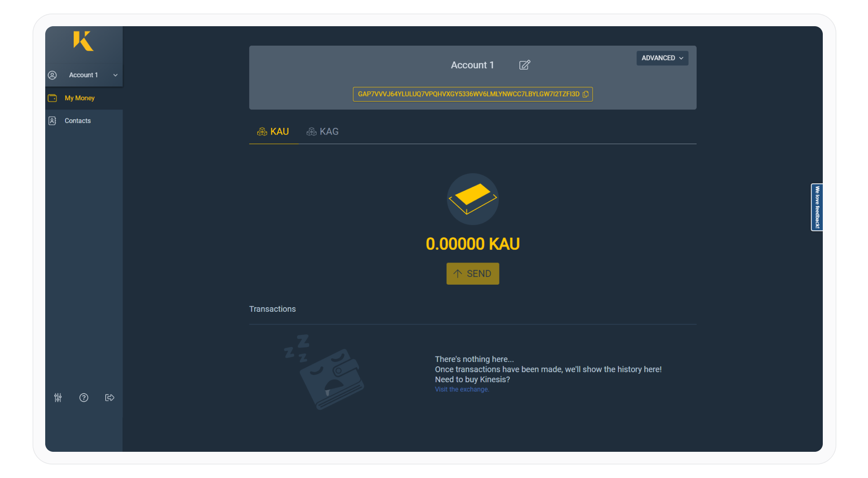This screenshot has width=868, height=478.
Task: Open settings sliders icon in sidebar
Action: tap(58, 398)
